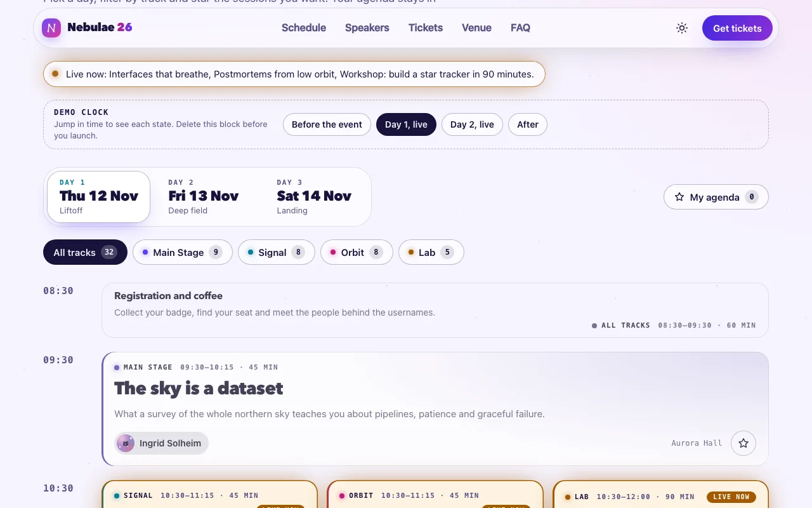This screenshot has width=812, height=508.
Task: Click the sky session description text
Action: click(329, 414)
